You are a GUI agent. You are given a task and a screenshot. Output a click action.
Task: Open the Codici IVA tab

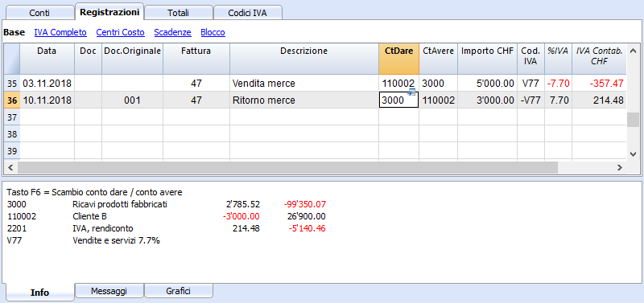point(248,13)
